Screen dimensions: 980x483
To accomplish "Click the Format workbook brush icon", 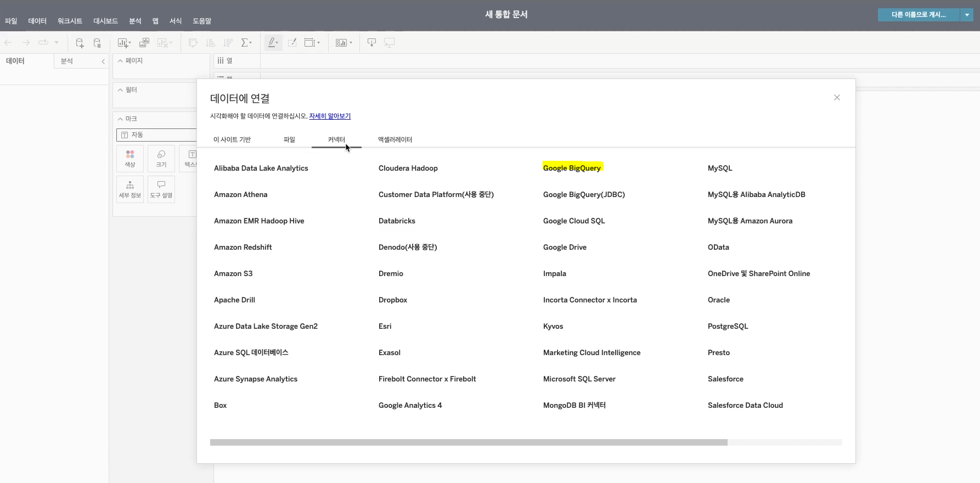I will pyautogui.click(x=292, y=42).
